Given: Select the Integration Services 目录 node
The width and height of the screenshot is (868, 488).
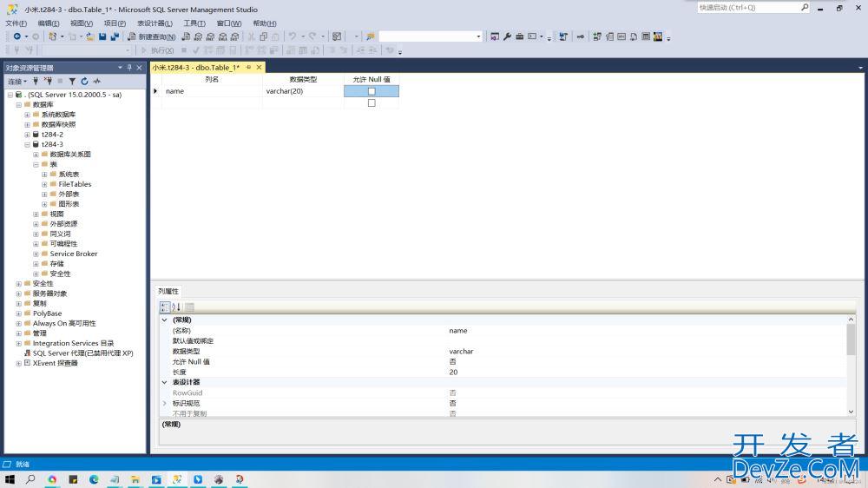Looking at the screenshot, I should tap(73, 344).
